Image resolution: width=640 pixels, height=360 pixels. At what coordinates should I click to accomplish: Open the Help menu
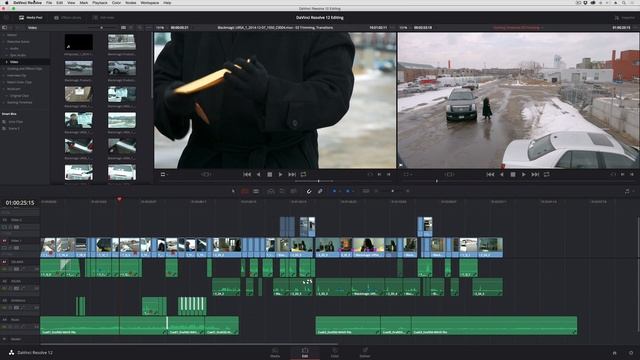click(167, 2)
